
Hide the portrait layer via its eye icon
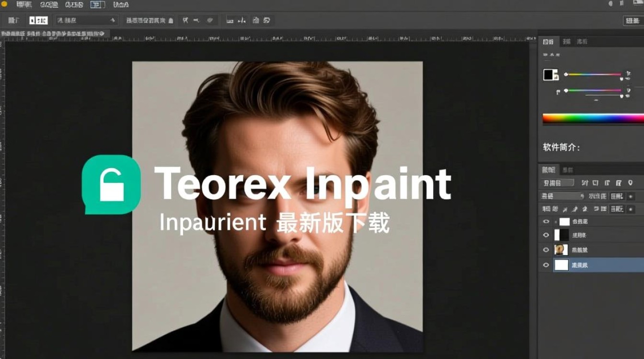click(x=546, y=249)
